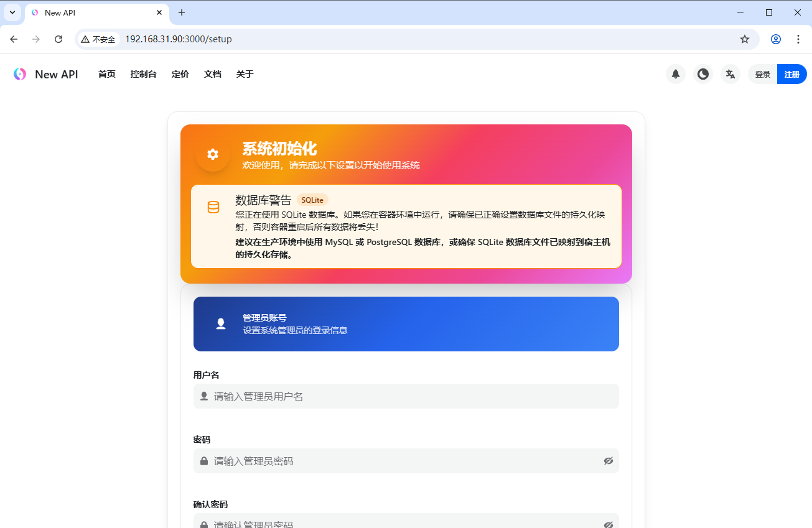812x528 pixels.
Task: Open Chrome's three-dot menu
Action: pyautogui.click(x=798, y=39)
